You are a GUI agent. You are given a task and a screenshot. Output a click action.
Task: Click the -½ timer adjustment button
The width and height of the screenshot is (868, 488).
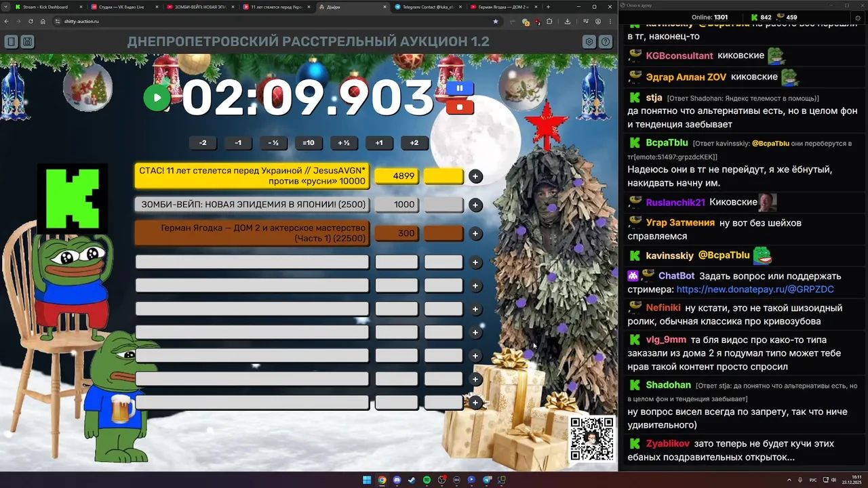273,143
